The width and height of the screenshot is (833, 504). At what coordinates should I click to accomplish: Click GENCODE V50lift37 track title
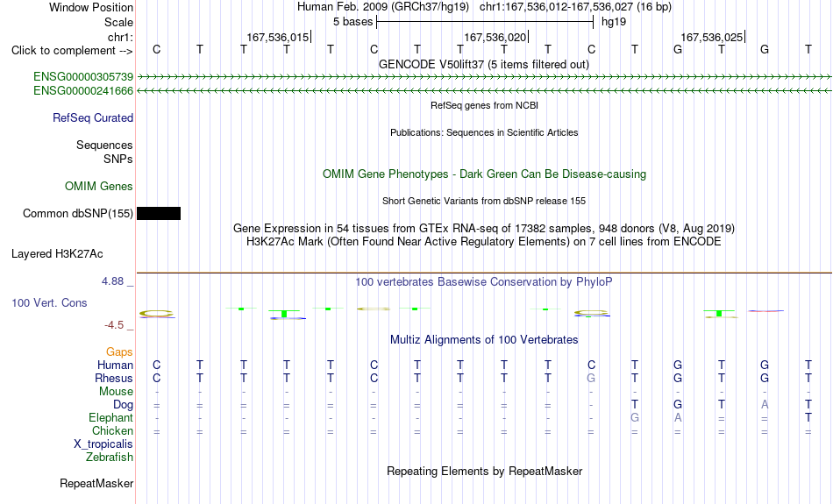coord(484,64)
